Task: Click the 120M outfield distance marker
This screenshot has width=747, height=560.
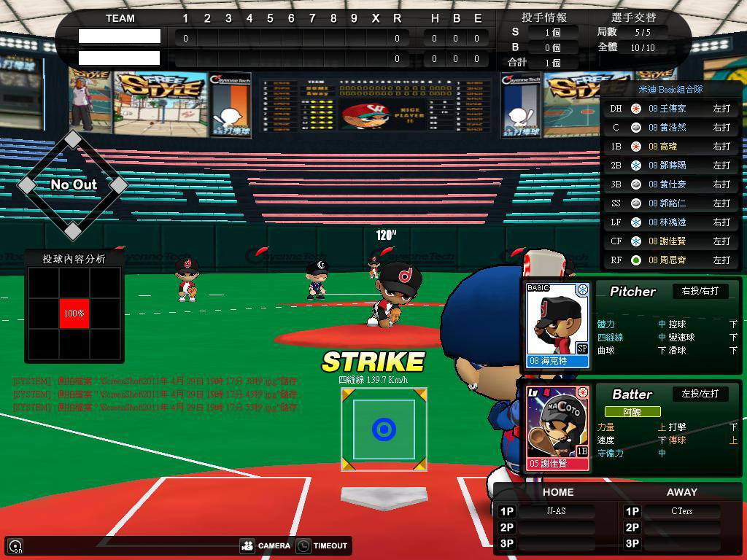Action: coord(386,235)
